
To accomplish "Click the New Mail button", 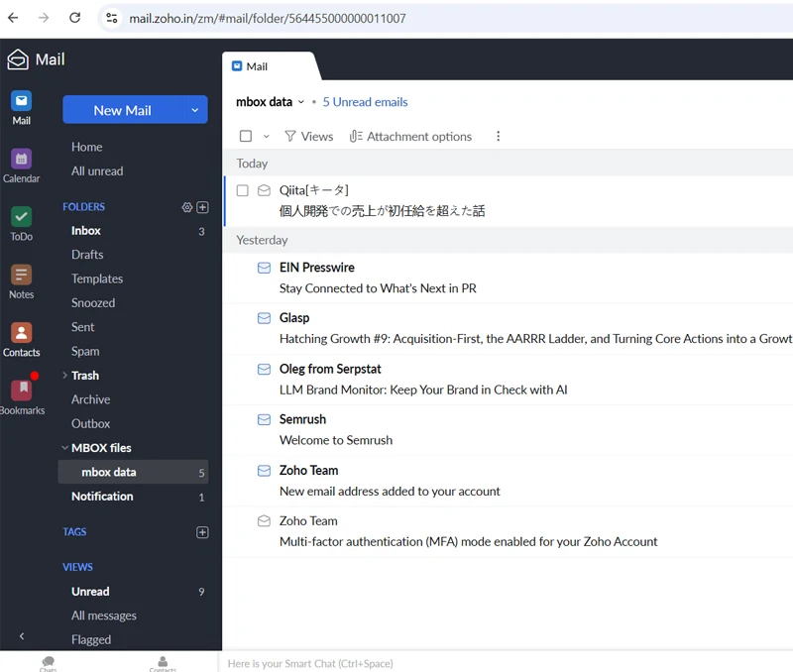I will 122,110.
